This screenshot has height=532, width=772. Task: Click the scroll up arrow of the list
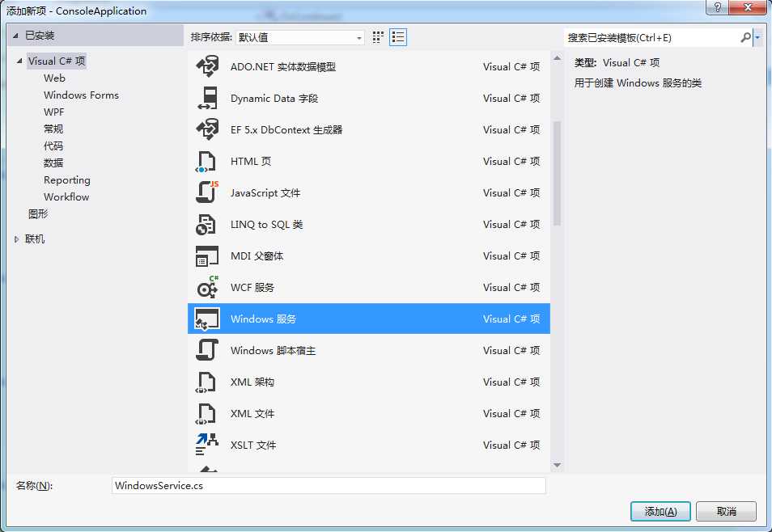(557, 58)
